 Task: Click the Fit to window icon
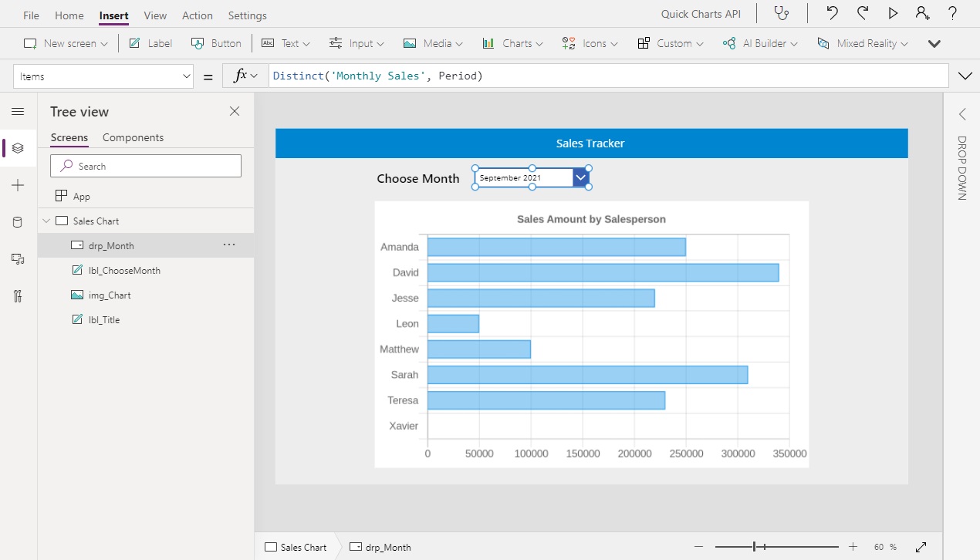coord(921,547)
